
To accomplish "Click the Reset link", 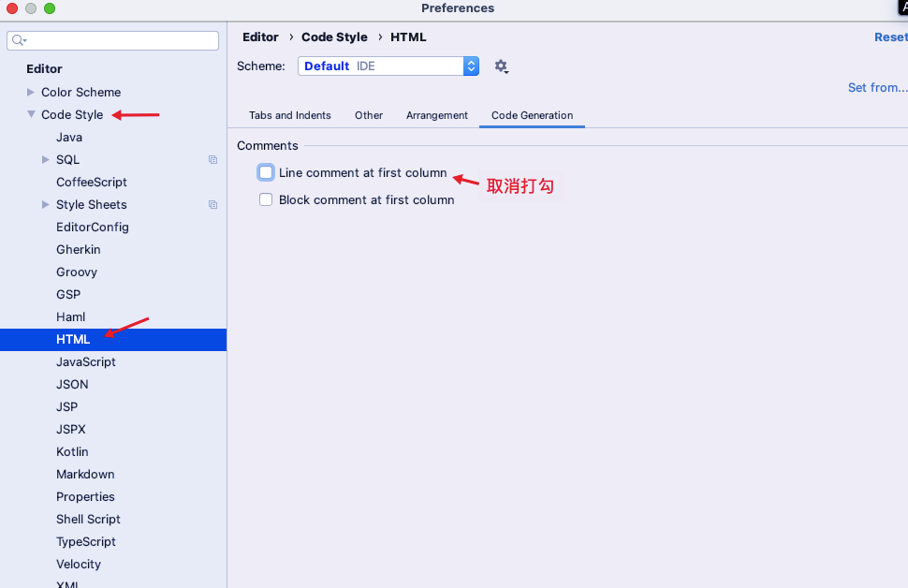I will click(890, 37).
